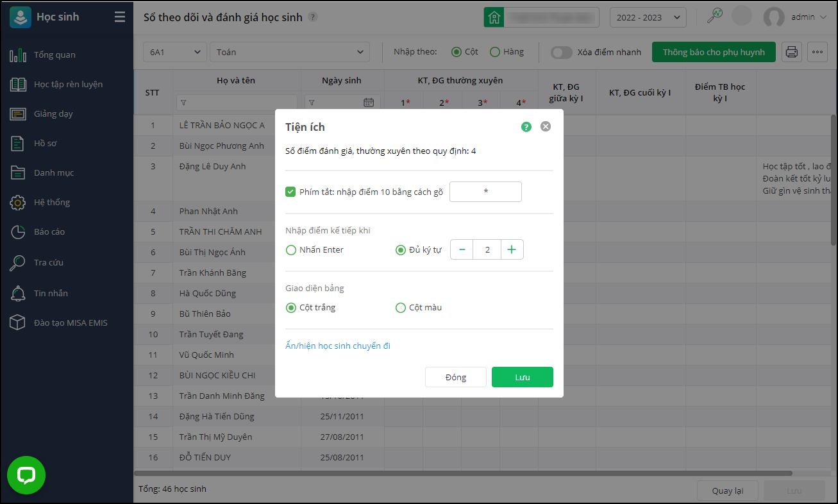
Task: Click the Báo cáo pie chart icon
Action: point(18,232)
